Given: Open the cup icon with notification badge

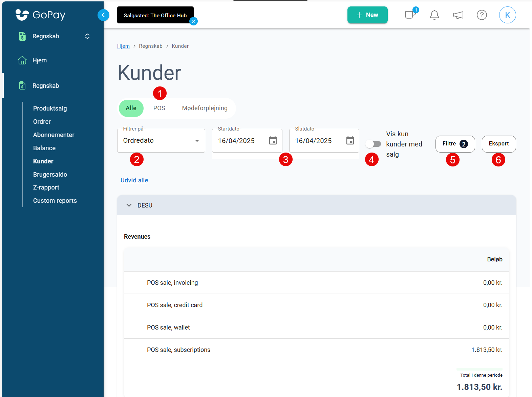Looking at the screenshot, I should coord(410,15).
